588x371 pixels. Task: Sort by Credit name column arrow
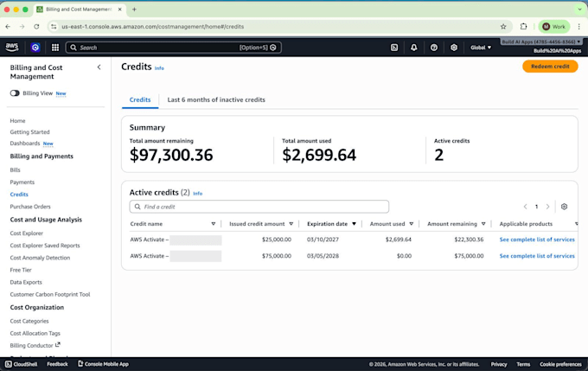coord(213,224)
